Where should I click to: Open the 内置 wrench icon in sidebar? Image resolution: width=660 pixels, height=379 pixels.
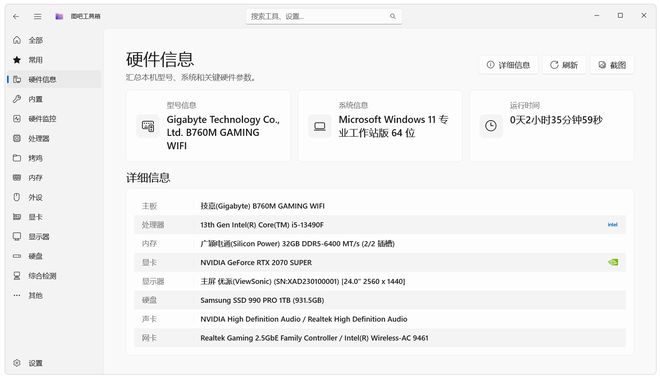click(x=17, y=99)
